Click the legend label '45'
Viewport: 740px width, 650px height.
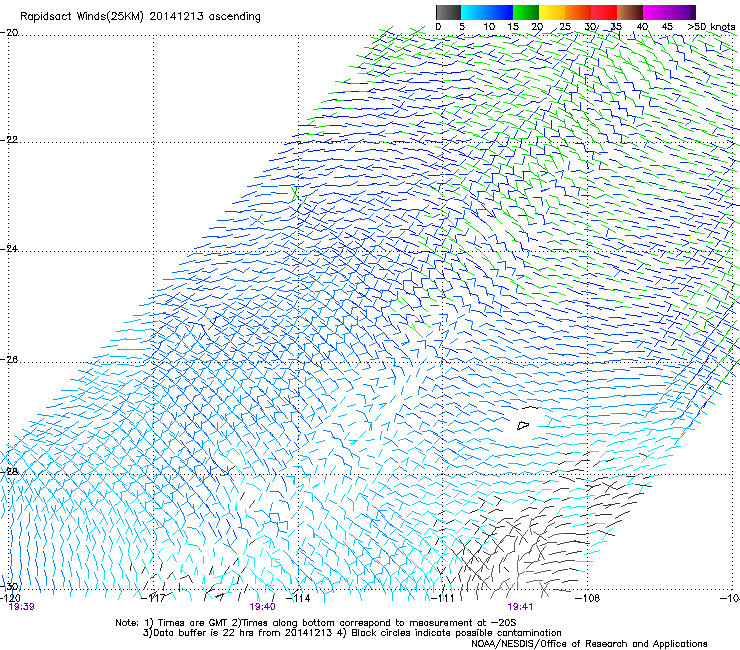667,27
